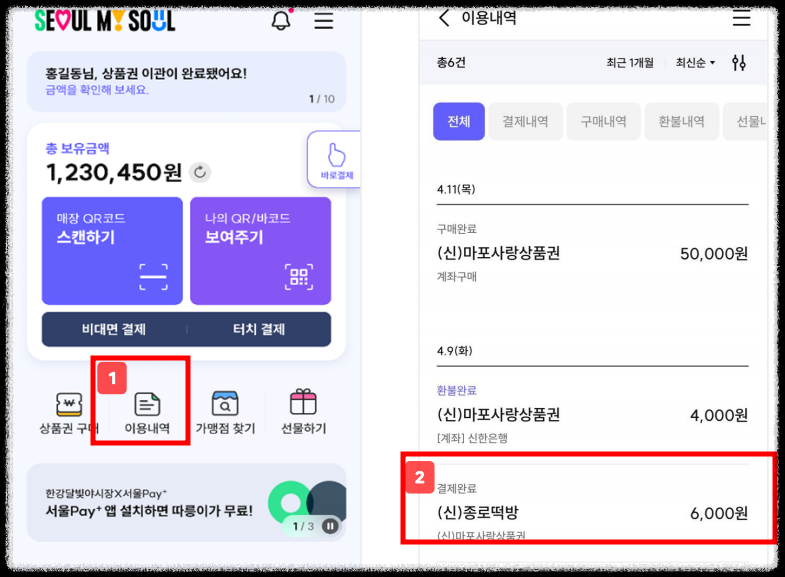Image resolution: width=785 pixels, height=577 pixels.
Task: Tap the 바로결제 quick pay button
Action: coord(335,160)
